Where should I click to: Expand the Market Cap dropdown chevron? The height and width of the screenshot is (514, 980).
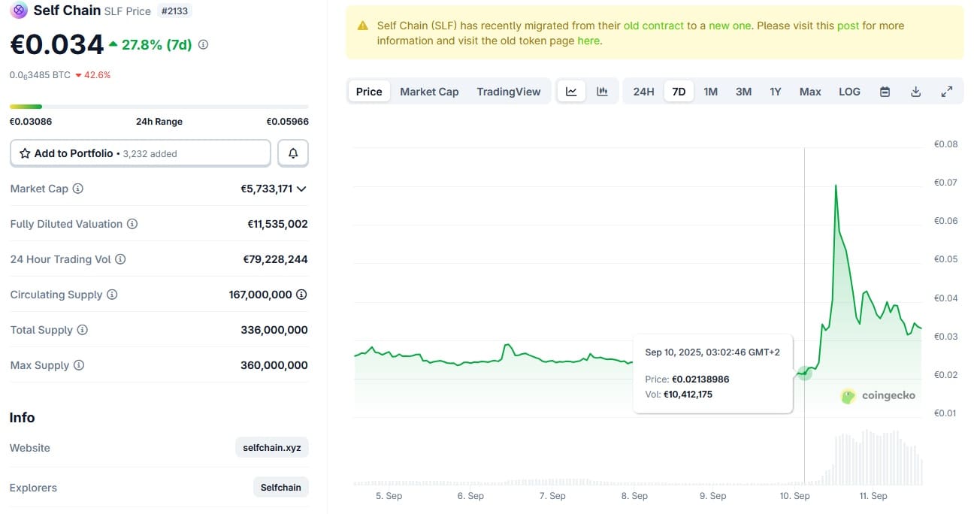[x=301, y=189]
